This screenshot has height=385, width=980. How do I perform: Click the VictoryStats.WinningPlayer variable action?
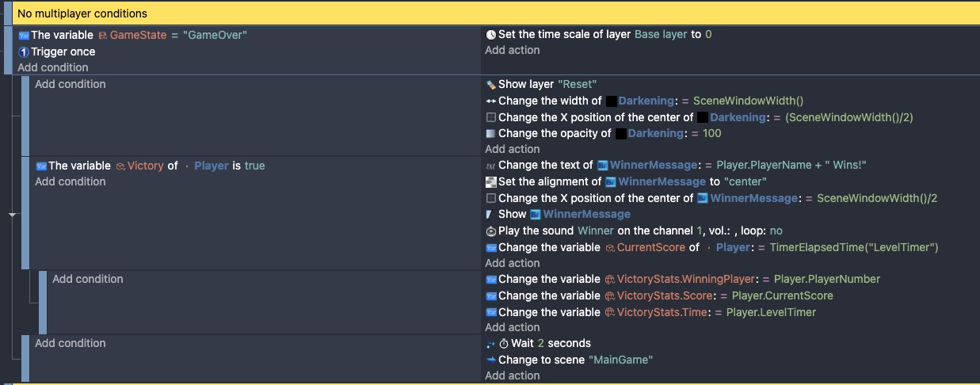point(683,279)
